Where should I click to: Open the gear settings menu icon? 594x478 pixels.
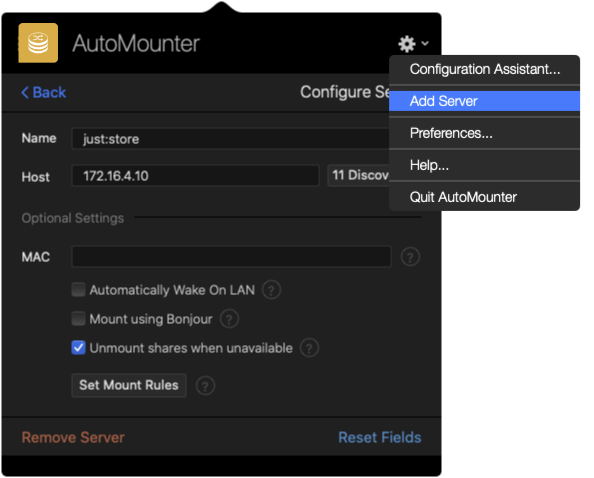[407, 44]
